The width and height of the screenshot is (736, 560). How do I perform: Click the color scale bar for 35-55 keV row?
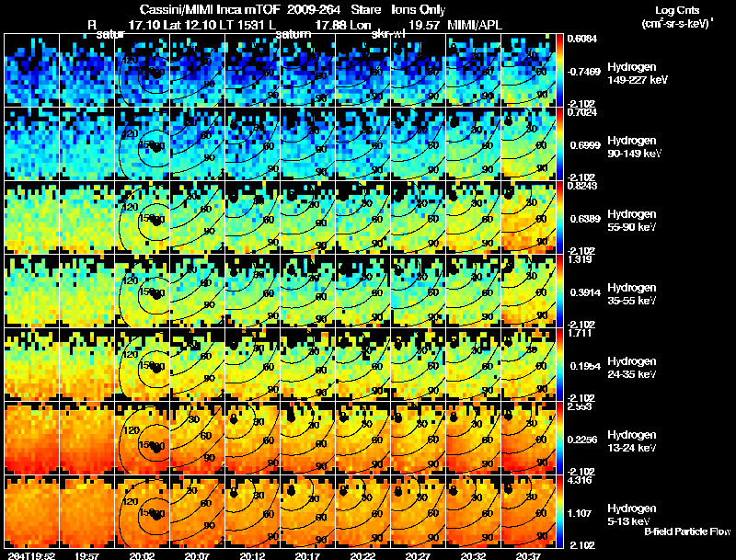(559, 291)
